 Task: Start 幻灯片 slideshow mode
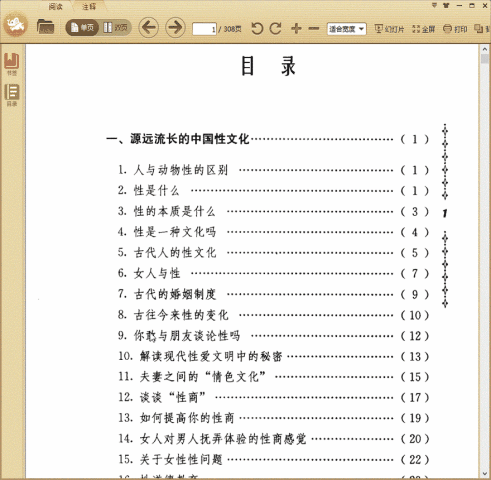point(389,29)
